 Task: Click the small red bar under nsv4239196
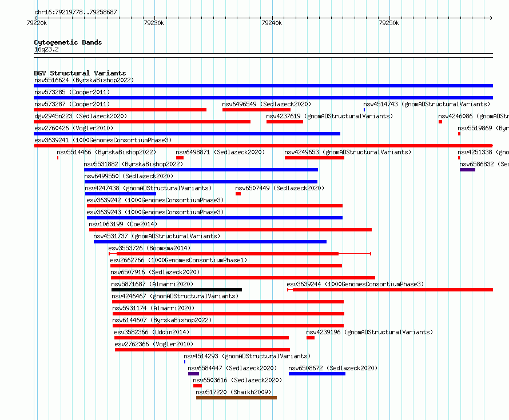pyautogui.click(x=311, y=338)
